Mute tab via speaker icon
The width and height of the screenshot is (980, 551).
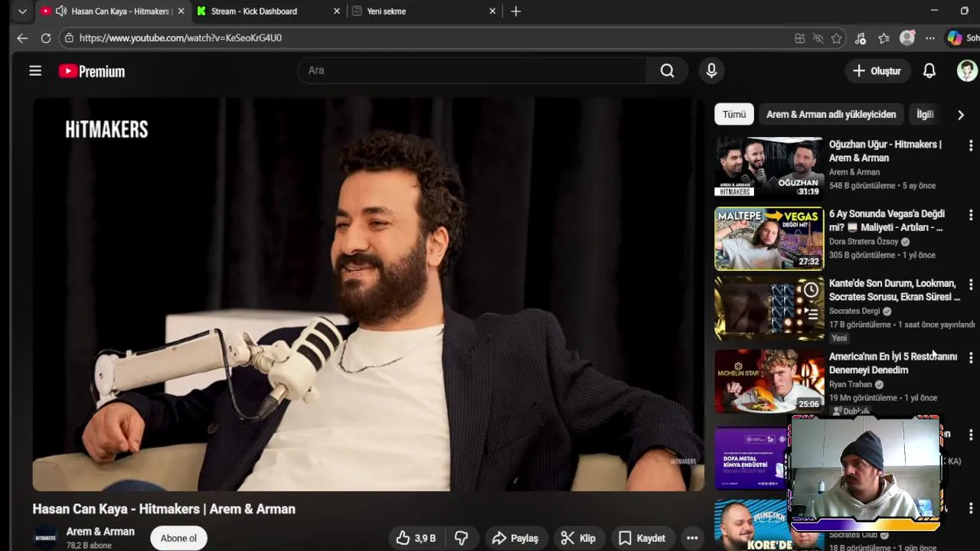tap(61, 11)
